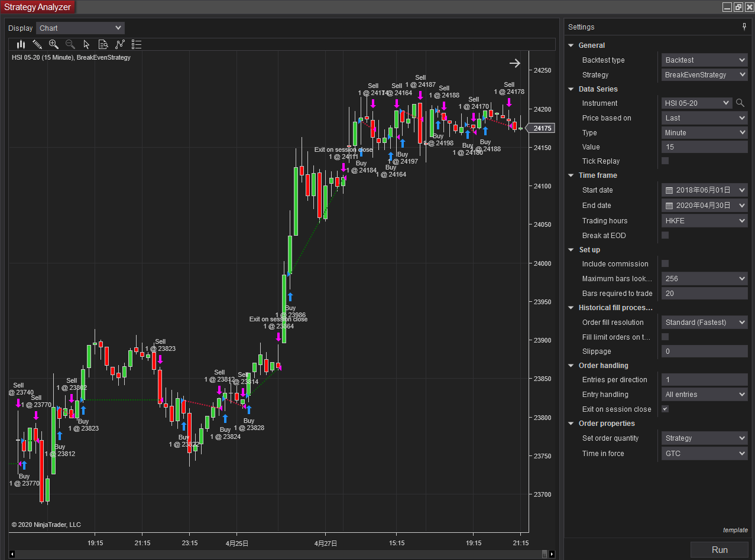Viewport: 755px width, 560px height.
Task: Enable Include commission checkbox
Action: (665, 263)
